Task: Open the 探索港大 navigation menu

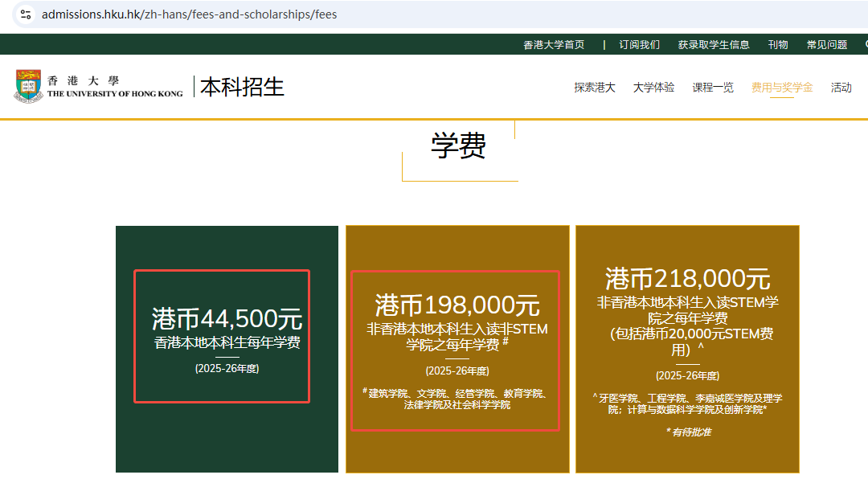Action: [595, 88]
